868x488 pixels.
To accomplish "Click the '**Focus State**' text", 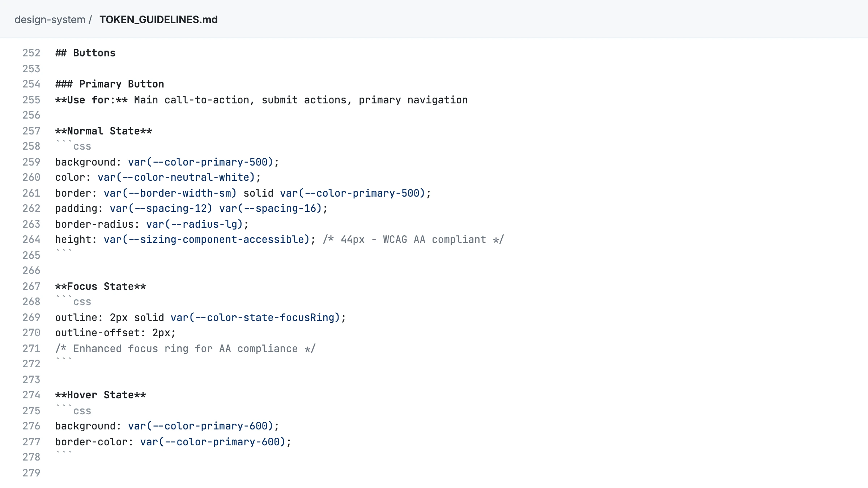I will pos(101,287).
